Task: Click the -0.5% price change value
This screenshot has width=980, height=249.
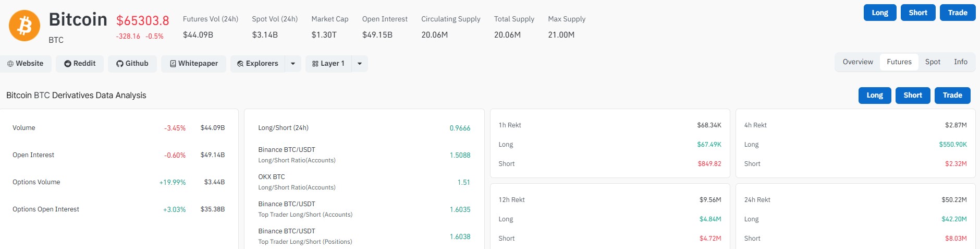Action: point(154,37)
